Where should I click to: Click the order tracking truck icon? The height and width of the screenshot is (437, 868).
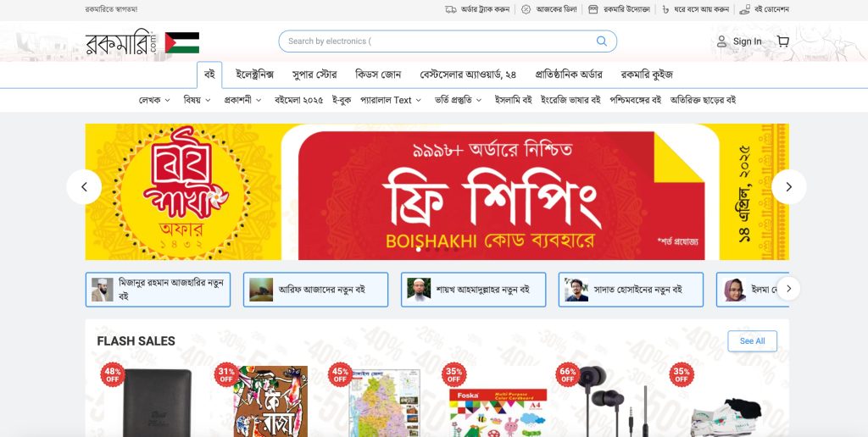(451, 9)
